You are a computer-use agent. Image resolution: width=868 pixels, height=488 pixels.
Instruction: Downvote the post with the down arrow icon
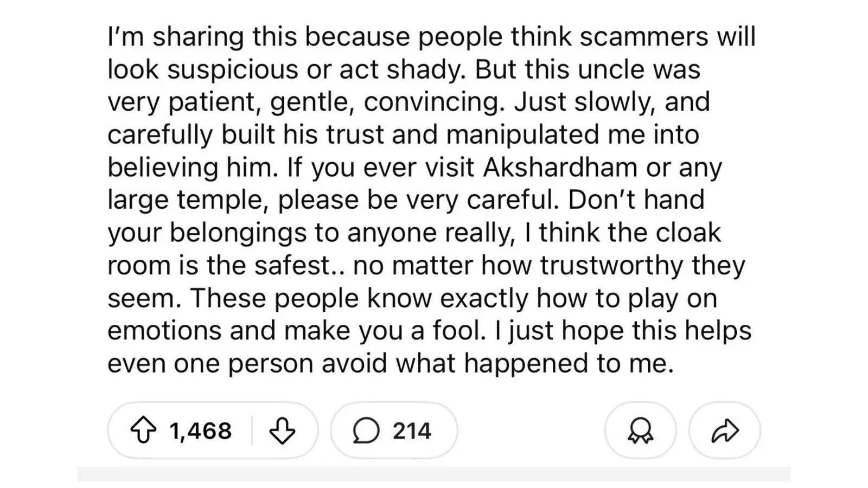(x=283, y=431)
